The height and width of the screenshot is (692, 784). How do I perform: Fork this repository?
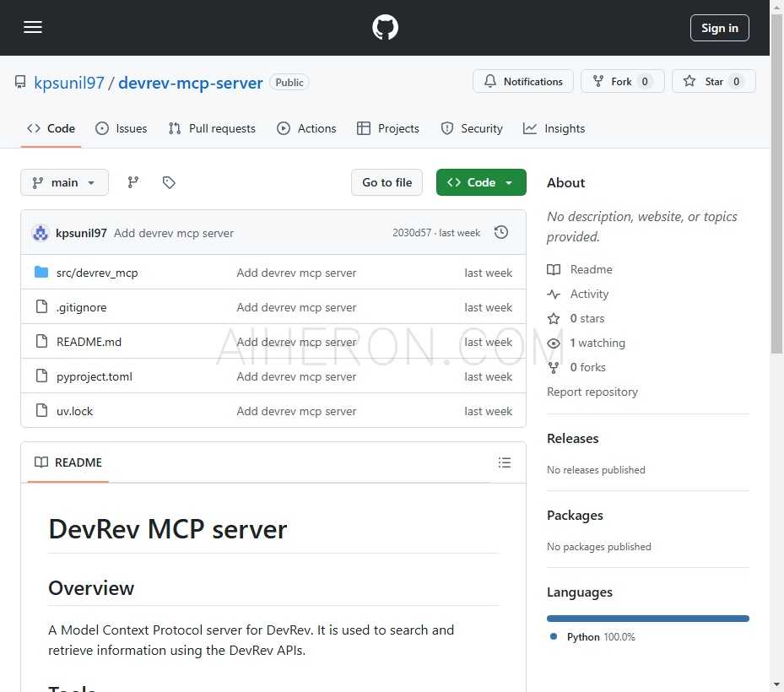pos(623,82)
